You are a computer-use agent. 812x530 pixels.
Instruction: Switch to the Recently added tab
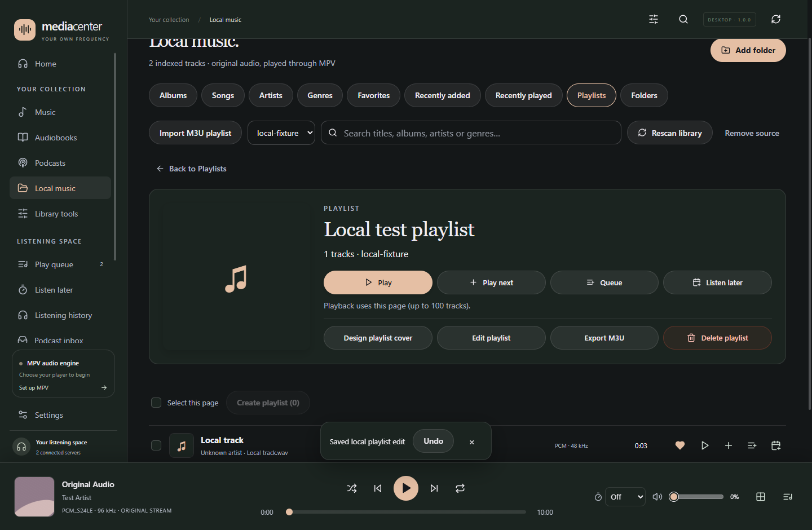pyautogui.click(x=443, y=95)
